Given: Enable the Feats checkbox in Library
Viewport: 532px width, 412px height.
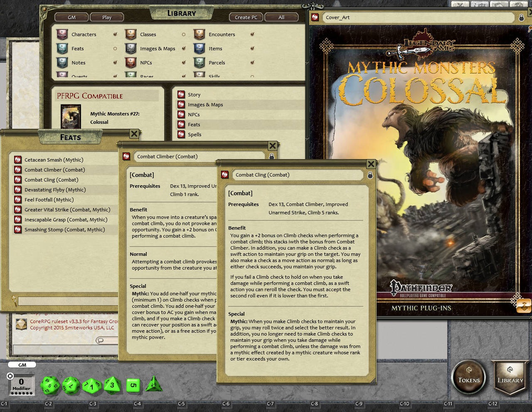Looking at the screenshot, I should click(116, 48).
